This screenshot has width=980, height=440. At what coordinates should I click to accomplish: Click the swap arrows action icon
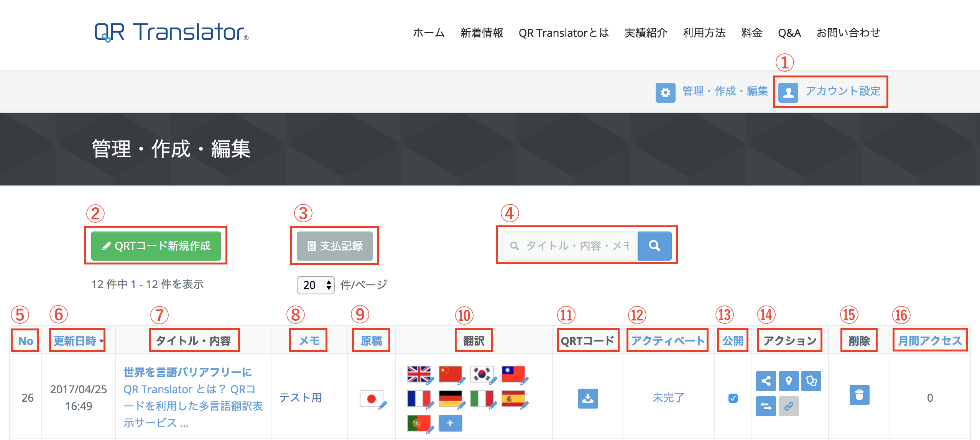coord(766,406)
